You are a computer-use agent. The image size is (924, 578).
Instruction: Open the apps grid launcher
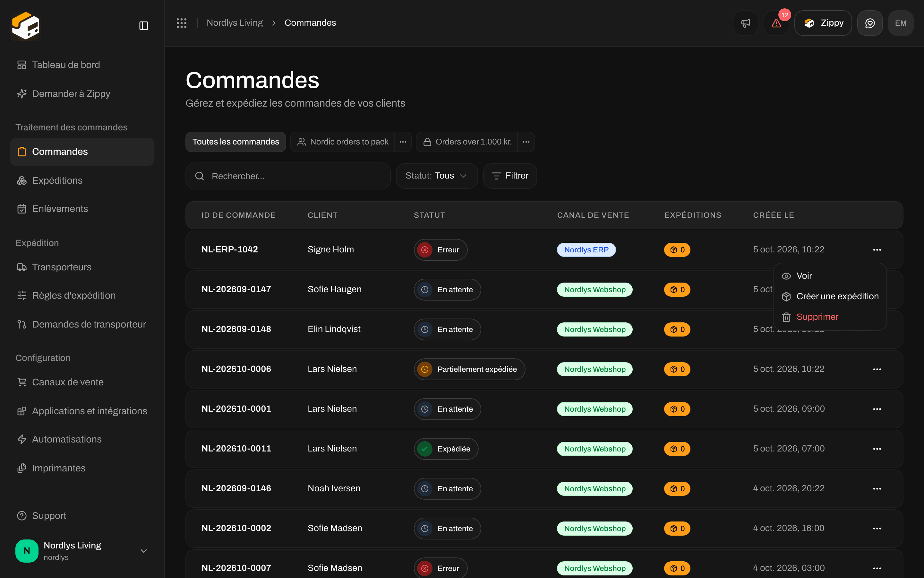tap(182, 23)
